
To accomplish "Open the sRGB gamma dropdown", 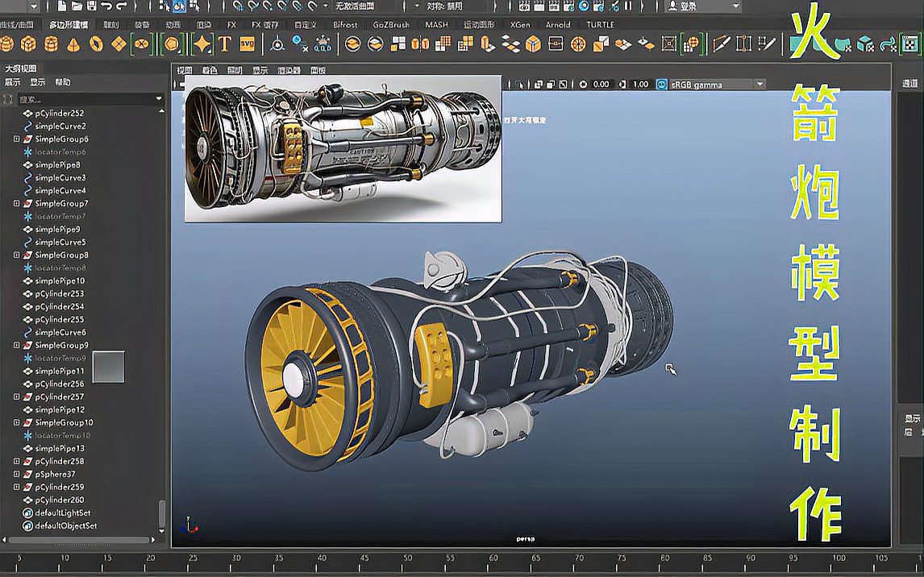I will (710, 84).
